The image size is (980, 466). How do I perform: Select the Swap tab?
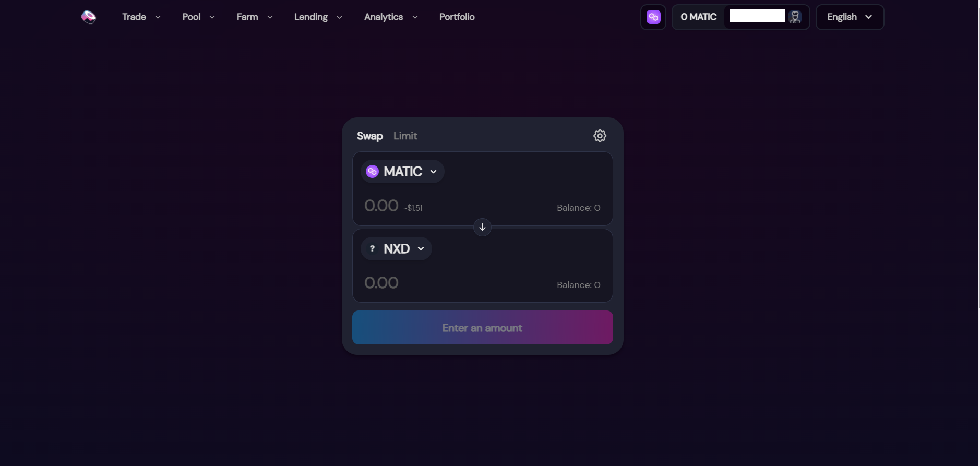pos(369,136)
